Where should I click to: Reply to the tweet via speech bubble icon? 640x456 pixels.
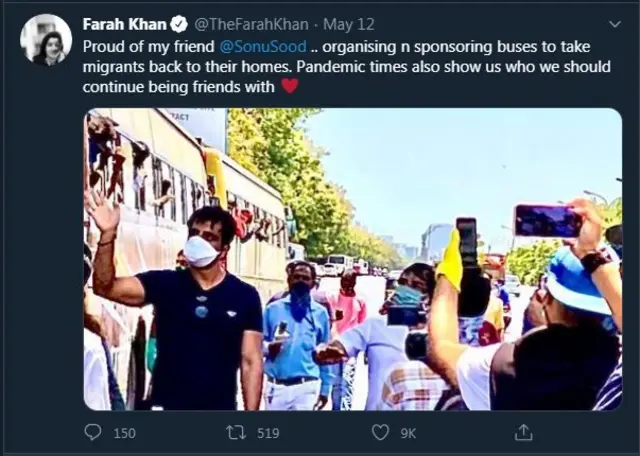click(93, 433)
